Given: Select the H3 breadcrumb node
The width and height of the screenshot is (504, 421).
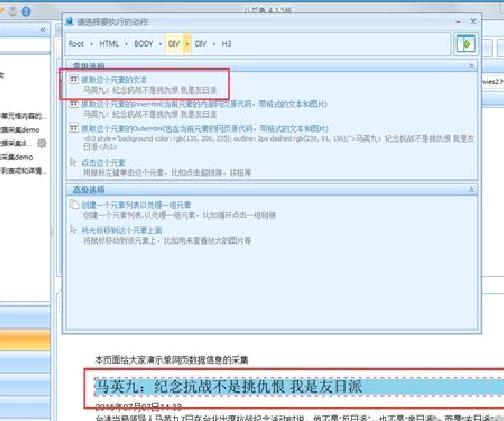Looking at the screenshot, I should pos(226,44).
